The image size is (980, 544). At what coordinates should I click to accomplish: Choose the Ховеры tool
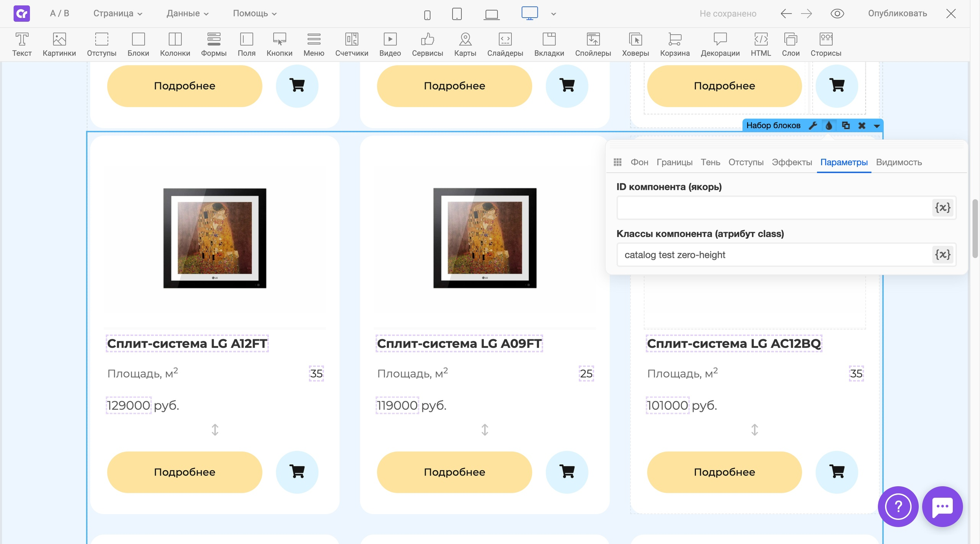pyautogui.click(x=635, y=44)
